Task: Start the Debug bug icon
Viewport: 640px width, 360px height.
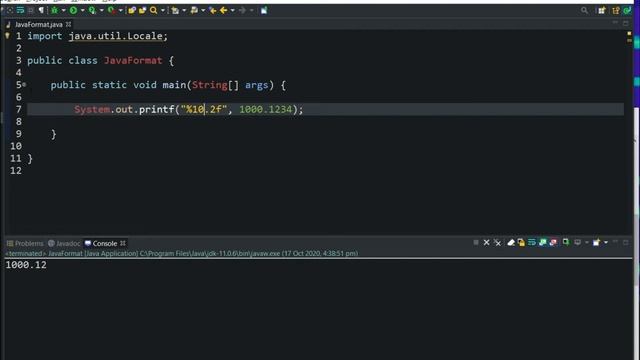Action: click(x=54, y=10)
